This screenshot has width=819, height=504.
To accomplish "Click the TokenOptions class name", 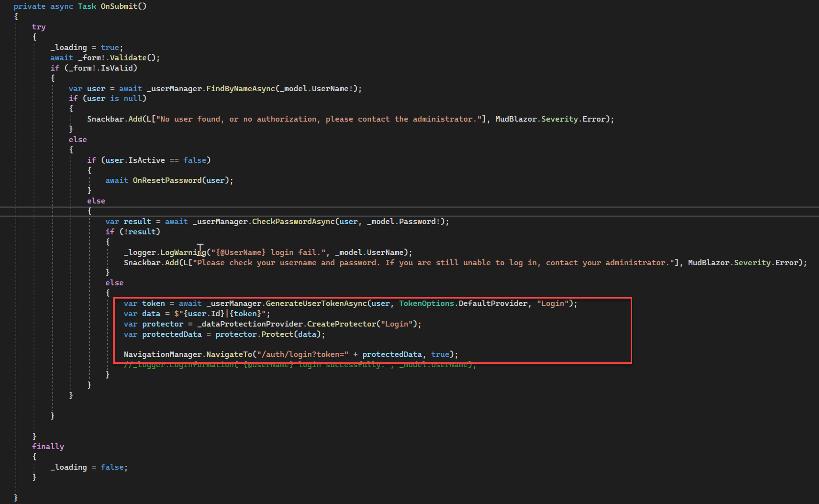I will click(x=426, y=303).
